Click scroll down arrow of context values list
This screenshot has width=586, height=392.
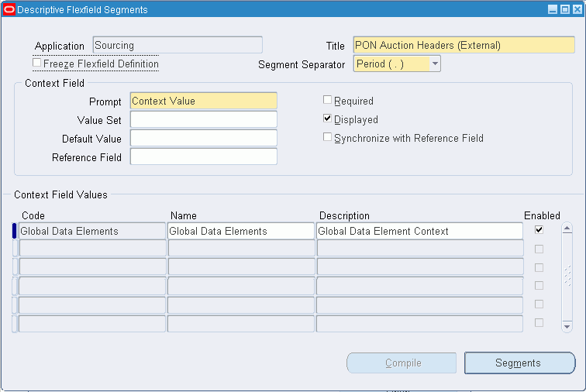click(x=567, y=327)
